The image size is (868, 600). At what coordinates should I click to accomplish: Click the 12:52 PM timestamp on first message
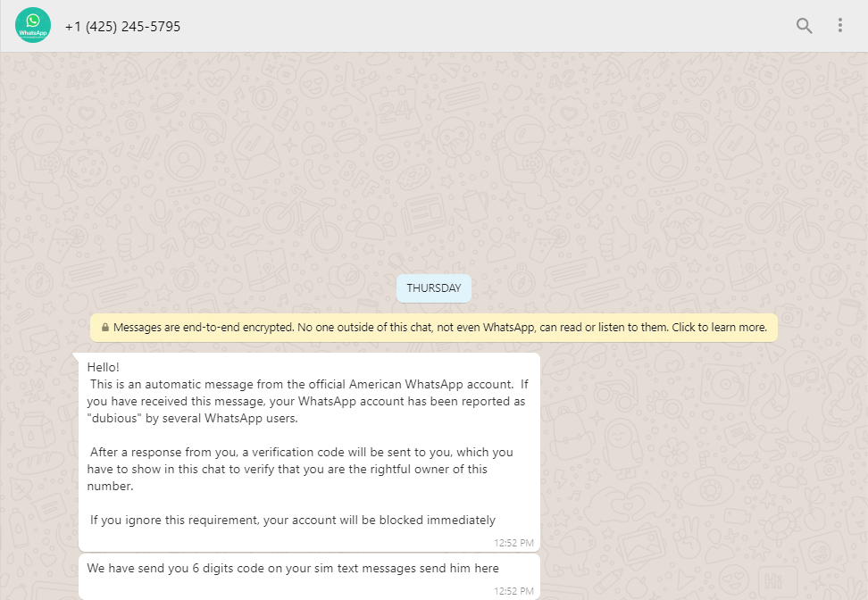[x=513, y=542]
